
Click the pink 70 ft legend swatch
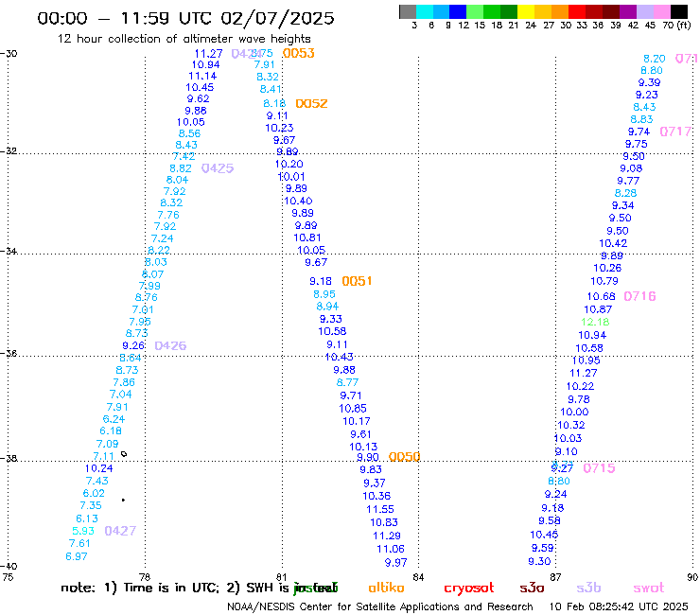[661, 11]
